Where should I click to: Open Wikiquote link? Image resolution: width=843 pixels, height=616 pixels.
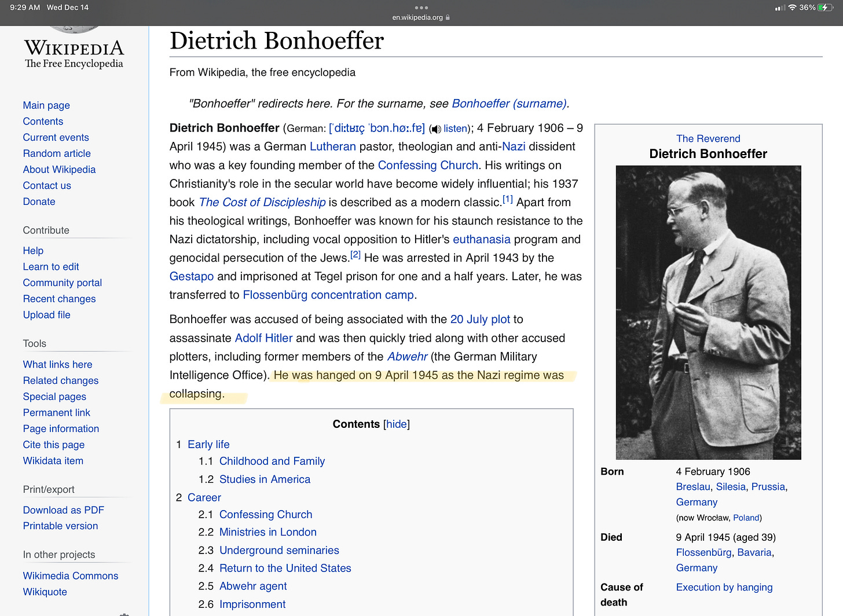click(45, 592)
